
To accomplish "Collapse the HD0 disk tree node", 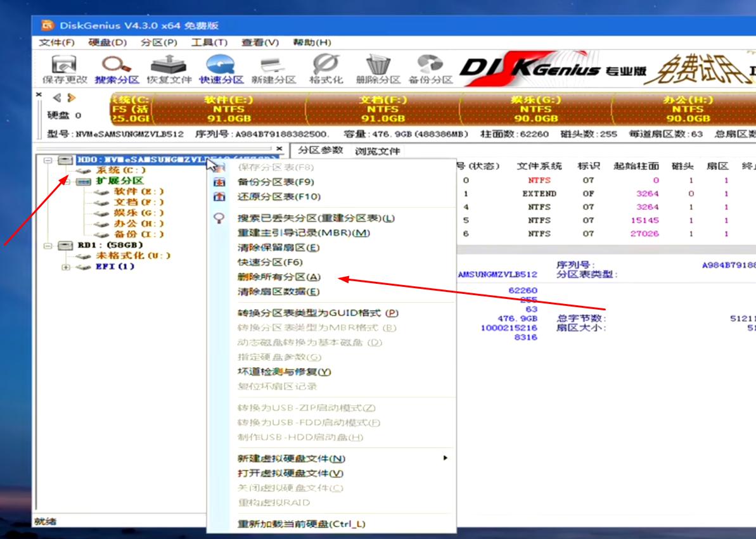I will 48,160.
